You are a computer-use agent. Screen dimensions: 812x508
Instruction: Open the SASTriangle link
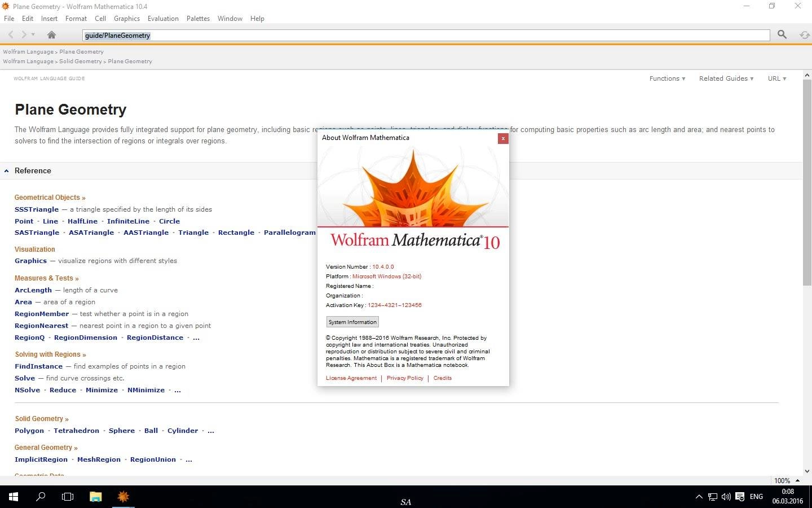coord(37,233)
